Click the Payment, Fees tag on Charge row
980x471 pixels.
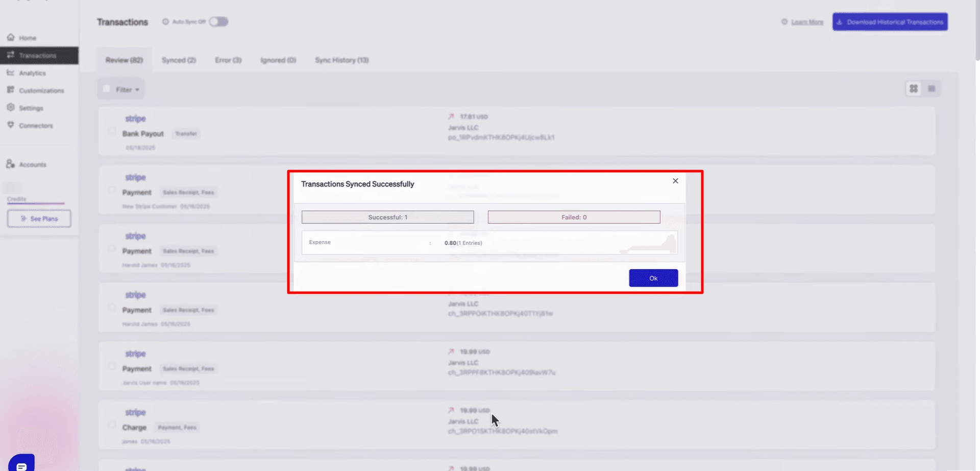coord(177,427)
